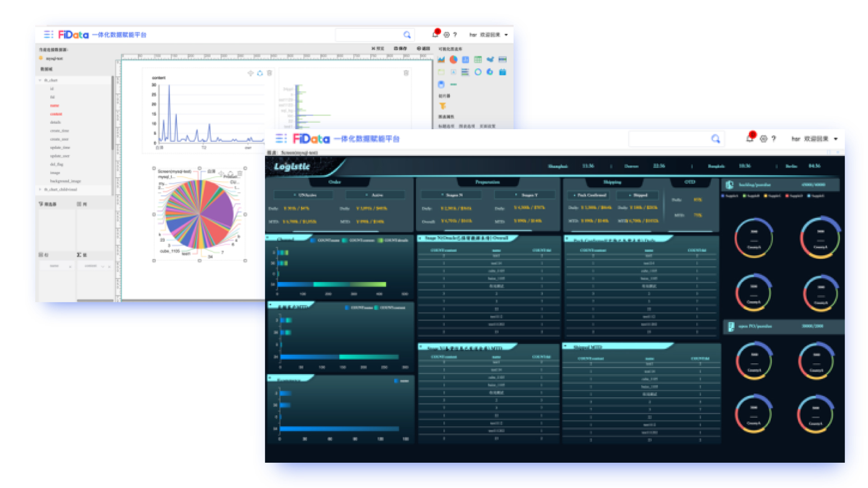The width and height of the screenshot is (868, 488).
Task: Select the area line chart component icon
Action: coord(441,60)
